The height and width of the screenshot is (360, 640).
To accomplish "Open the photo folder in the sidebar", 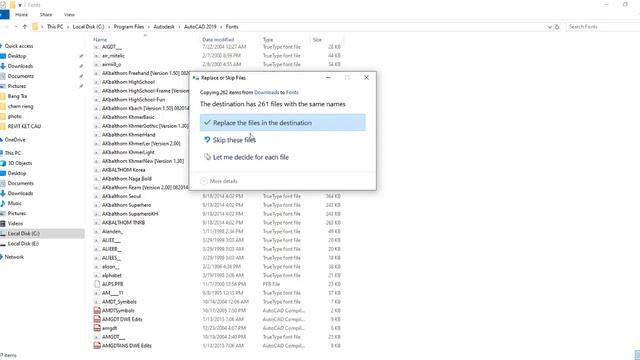I will (x=15, y=116).
